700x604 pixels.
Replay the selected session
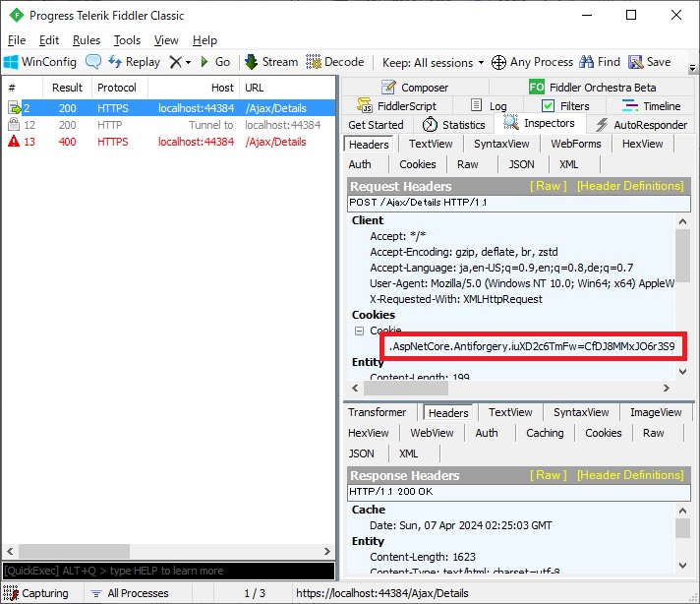click(134, 62)
